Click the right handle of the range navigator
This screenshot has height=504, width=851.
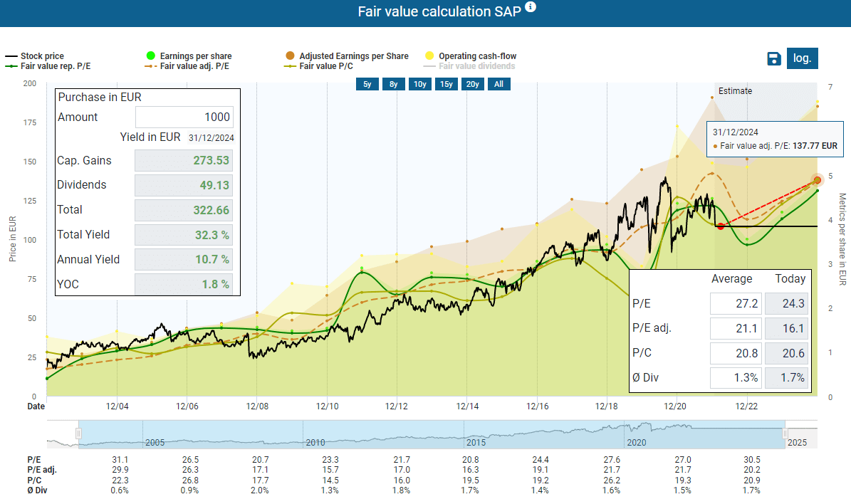click(x=785, y=434)
